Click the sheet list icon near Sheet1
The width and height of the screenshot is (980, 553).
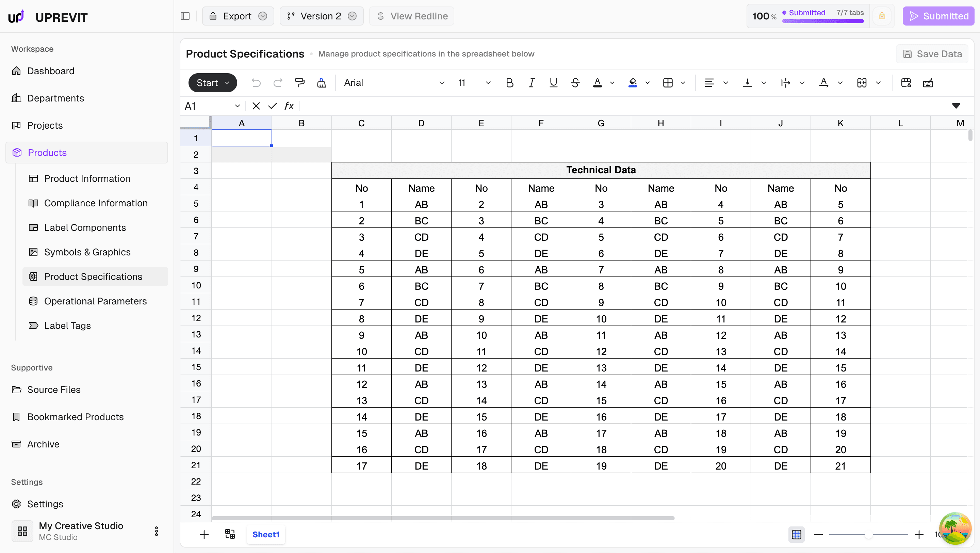tap(230, 534)
